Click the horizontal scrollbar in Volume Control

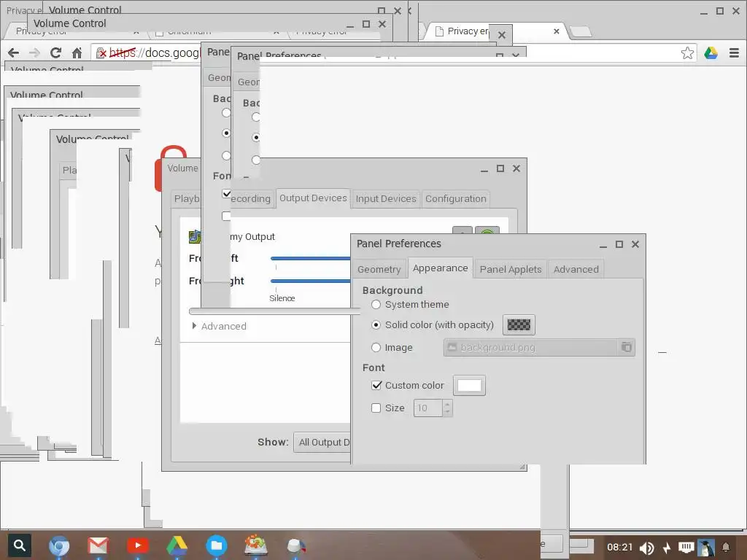click(x=274, y=311)
